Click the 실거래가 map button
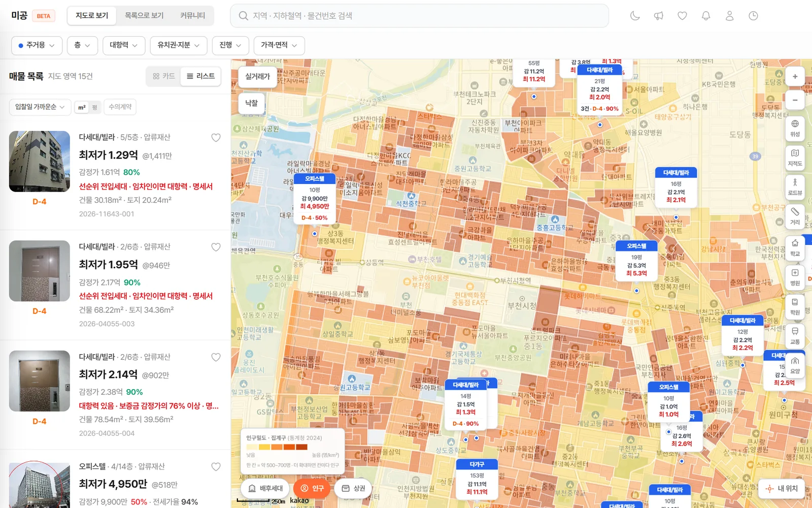 click(x=258, y=77)
